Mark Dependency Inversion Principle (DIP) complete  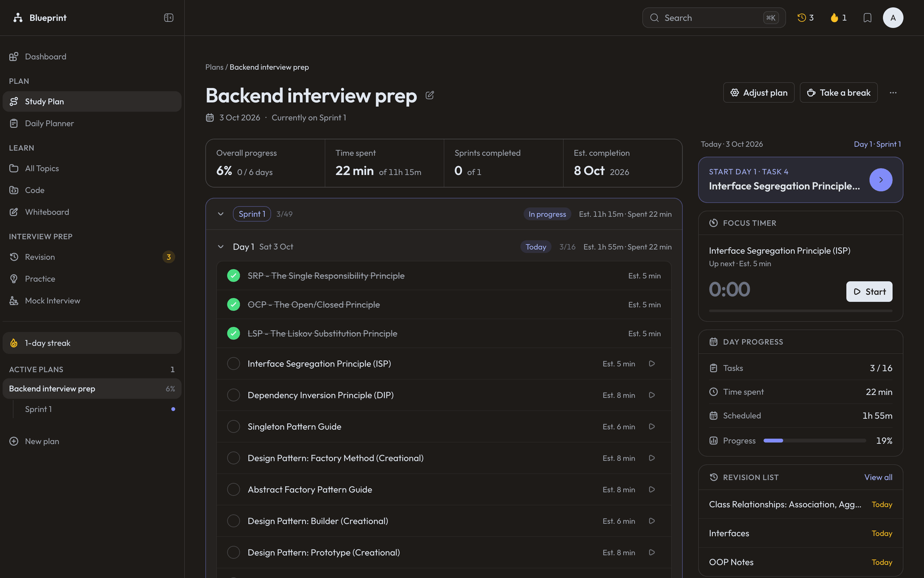233,395
